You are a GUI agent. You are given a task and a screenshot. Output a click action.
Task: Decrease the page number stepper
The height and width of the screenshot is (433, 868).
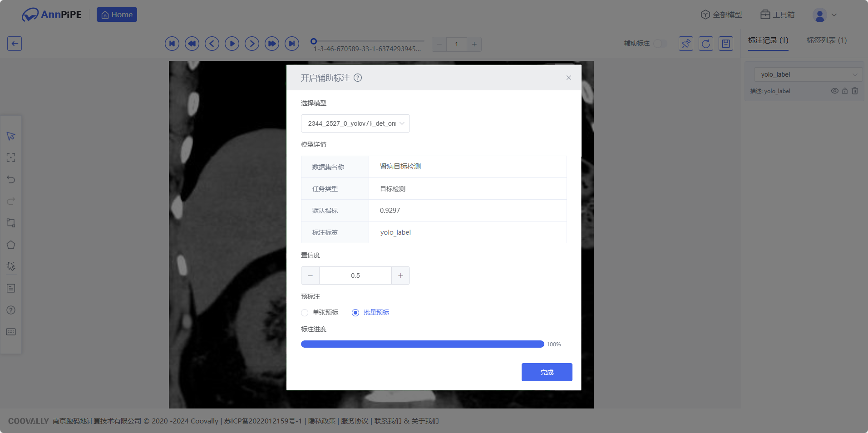click(439, 44)
